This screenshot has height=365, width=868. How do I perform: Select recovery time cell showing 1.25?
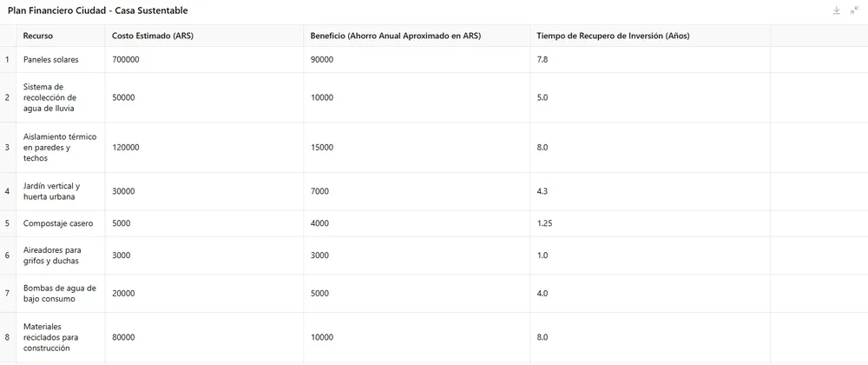545,223
